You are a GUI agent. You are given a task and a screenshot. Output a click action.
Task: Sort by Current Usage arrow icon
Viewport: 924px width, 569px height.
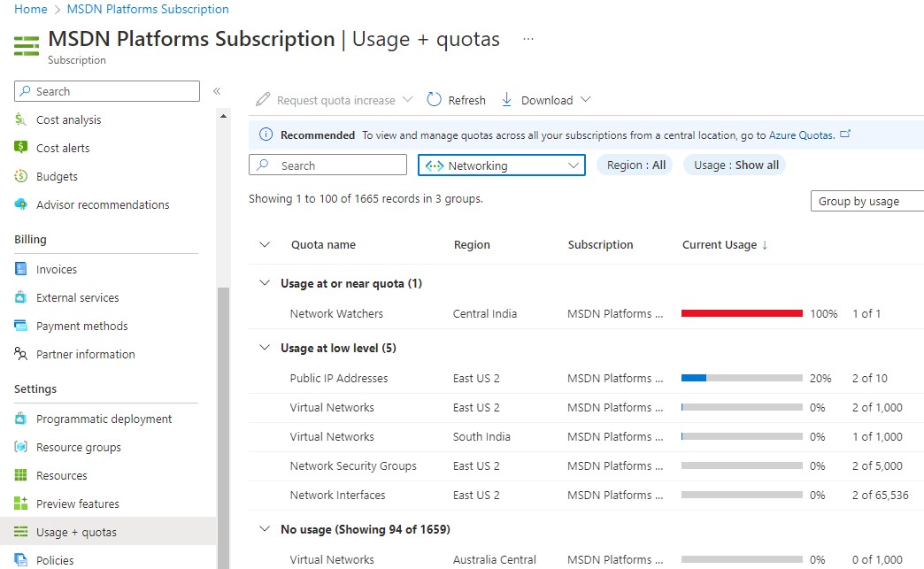[765, 245]
